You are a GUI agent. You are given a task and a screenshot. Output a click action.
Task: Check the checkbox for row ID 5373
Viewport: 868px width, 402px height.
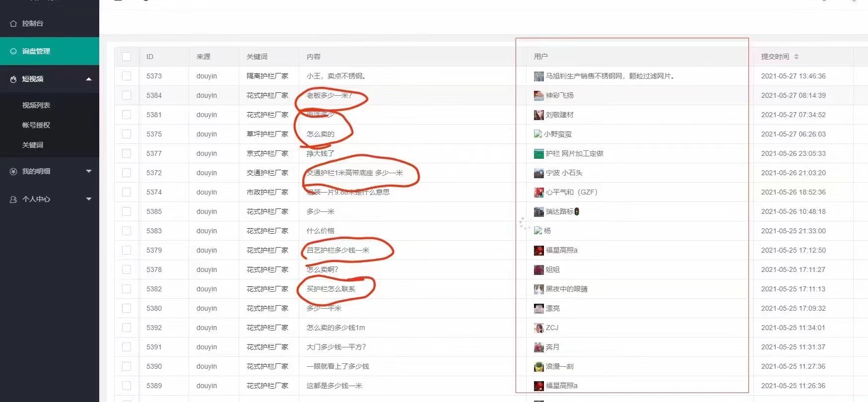tap(127, 76)
